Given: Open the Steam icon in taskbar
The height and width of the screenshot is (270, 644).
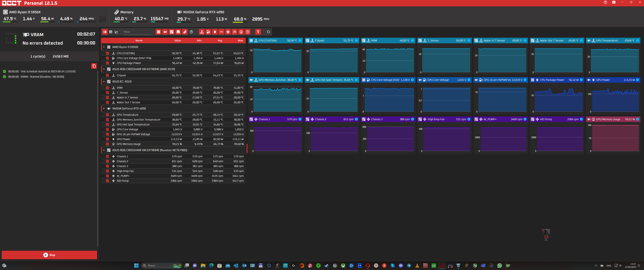Looking at the screenshot, I should (326, 265).
